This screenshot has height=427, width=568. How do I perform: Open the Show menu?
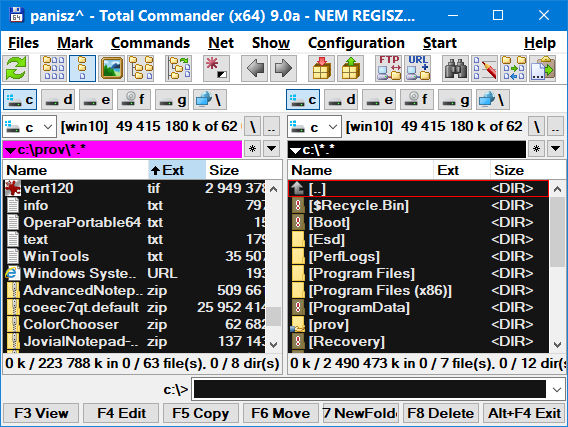coord(271,43)
